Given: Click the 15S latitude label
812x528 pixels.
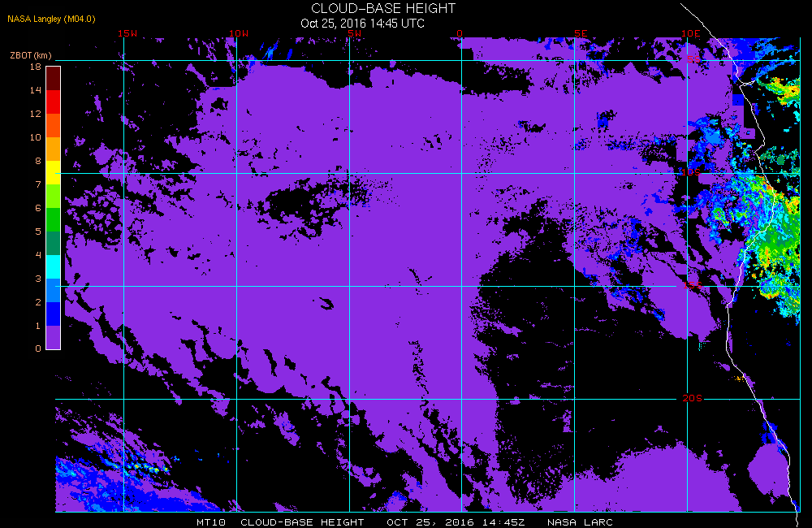Looking at the screenshot, I should click(693, 285).
